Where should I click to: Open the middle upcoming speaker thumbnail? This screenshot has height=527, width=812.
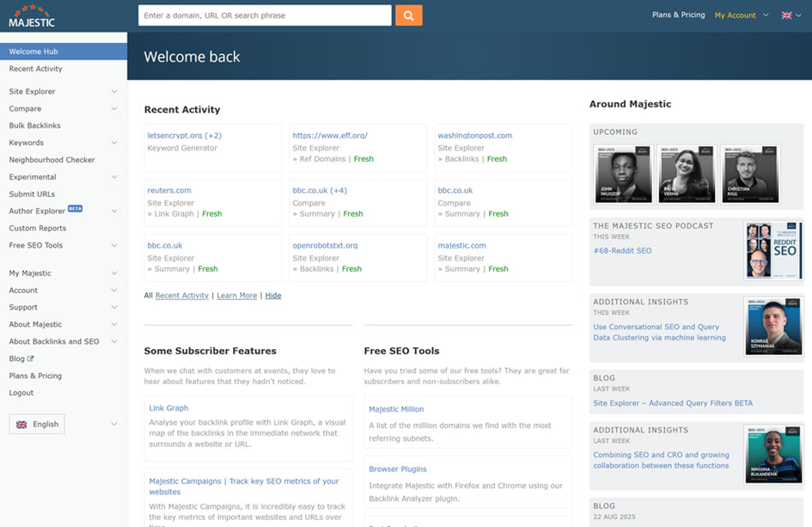click(x=687, y=175)
